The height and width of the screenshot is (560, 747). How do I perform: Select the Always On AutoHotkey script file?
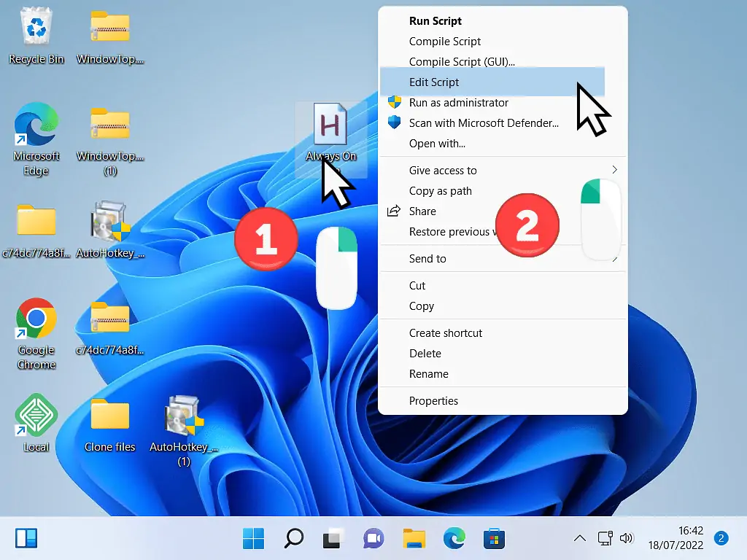pos(330,125)
